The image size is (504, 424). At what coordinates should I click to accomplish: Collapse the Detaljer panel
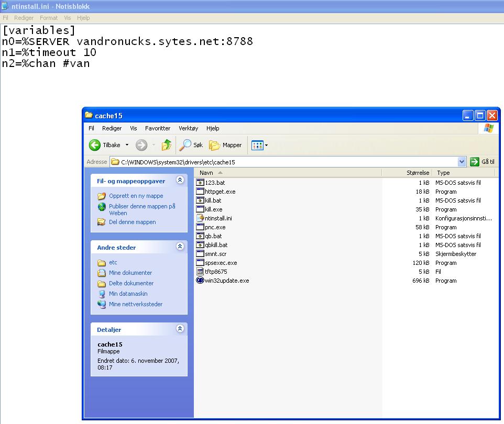(x=180, y=329)
